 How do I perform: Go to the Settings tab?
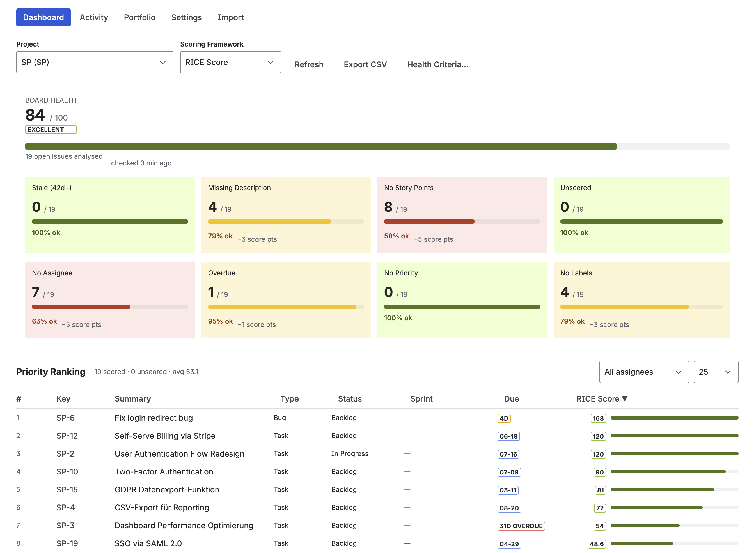pyautogui.click(x=187, y=17)
